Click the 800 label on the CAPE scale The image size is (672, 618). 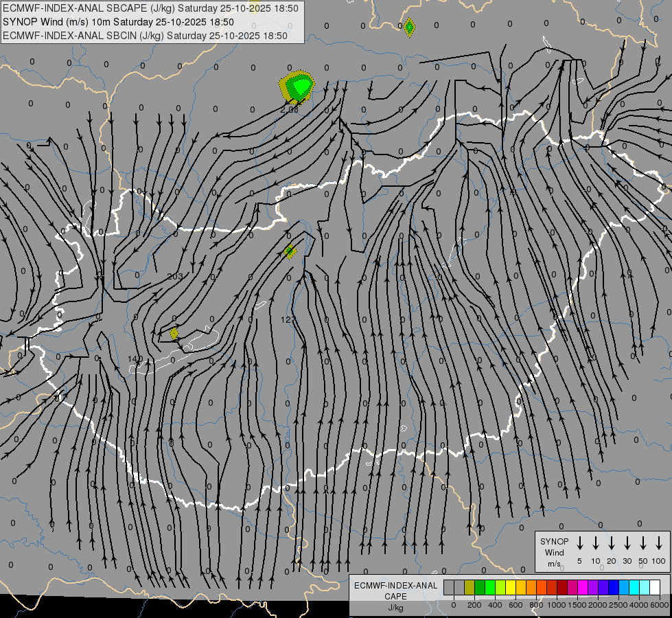[x=536, y=605]
